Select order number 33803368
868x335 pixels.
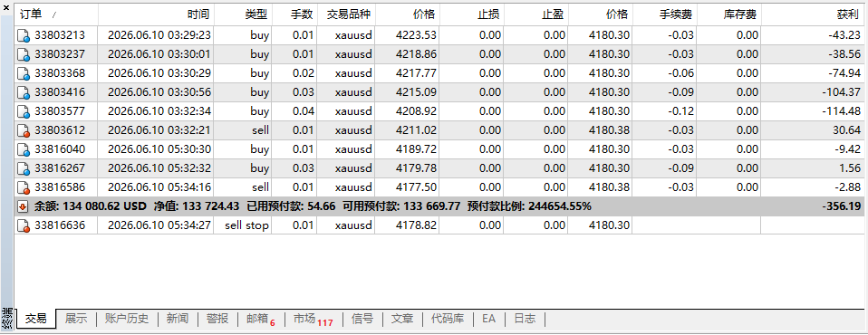tap(60, 73)
